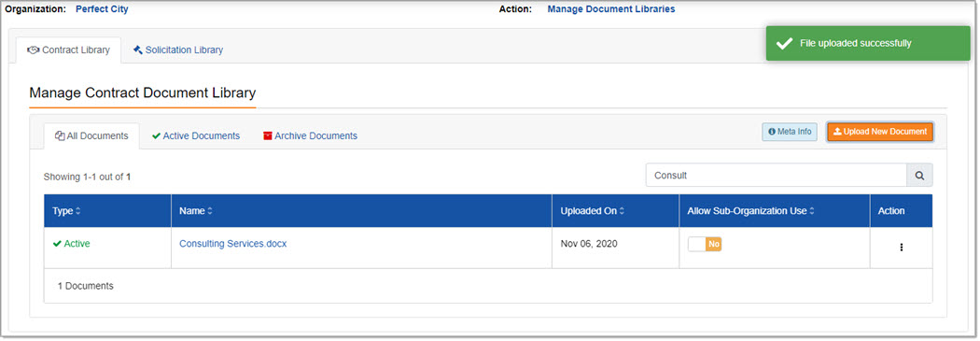Sort by the Uploaded On column
The width and height of the screenshot is (980, 341).
coord(593,211)
